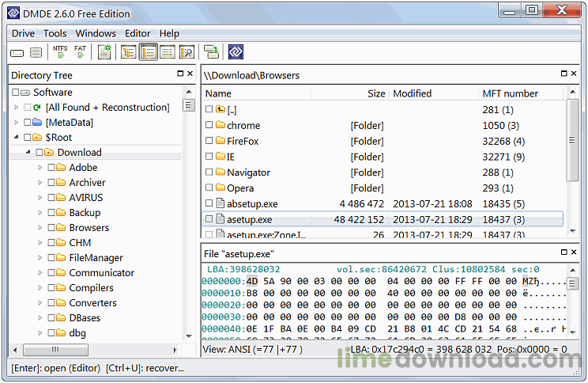The image size is (588, 383).
Task: Click the file search magnifier icon
Action: coord(187,52)
